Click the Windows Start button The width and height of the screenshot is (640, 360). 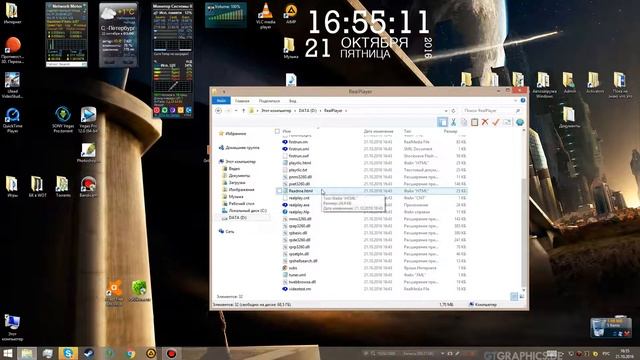[x=7, y=353]
